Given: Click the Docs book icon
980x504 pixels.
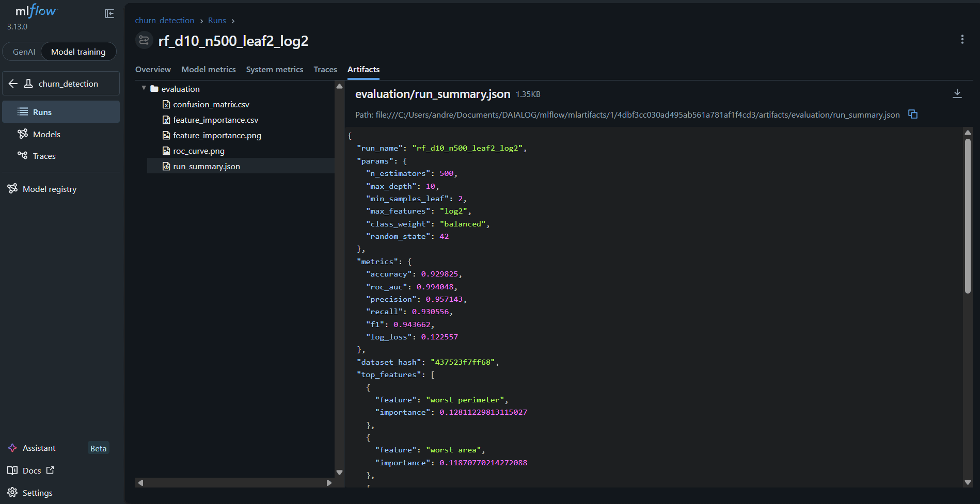Looking at the screenshot, I should [12, 470].
